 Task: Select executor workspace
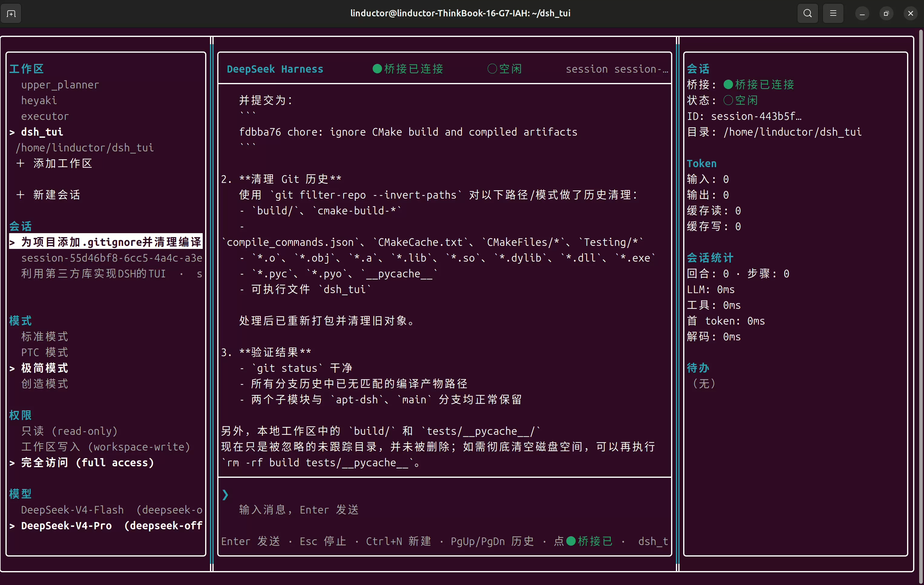[x=45, y=116]
